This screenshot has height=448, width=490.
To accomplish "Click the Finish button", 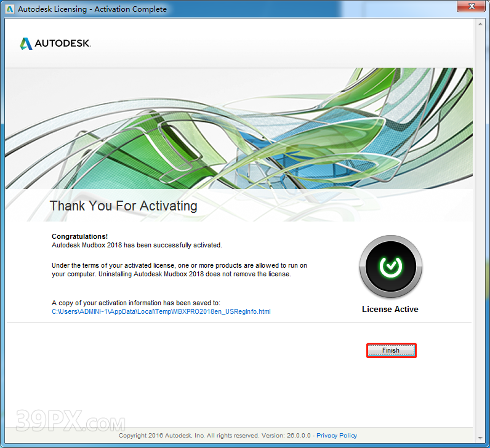I will [391, 350].
